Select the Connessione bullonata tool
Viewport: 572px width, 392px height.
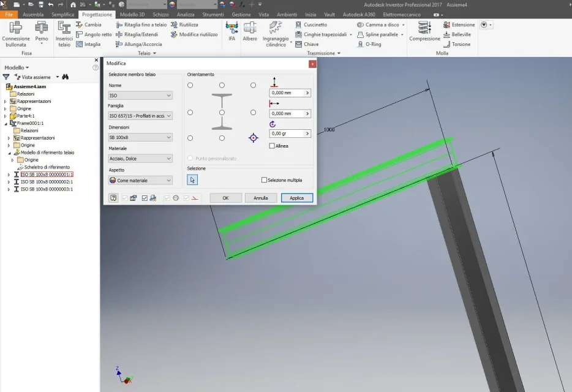(x=16, y=34)
